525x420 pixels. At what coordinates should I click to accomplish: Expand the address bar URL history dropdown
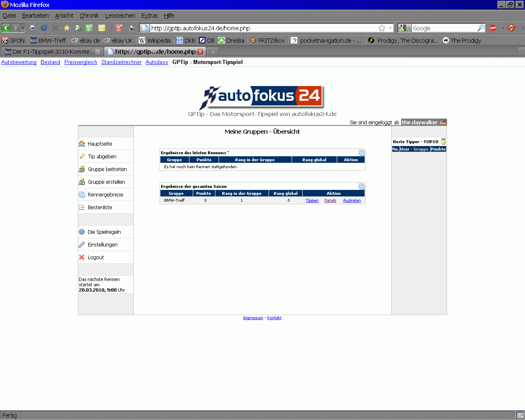click(390, 28)
